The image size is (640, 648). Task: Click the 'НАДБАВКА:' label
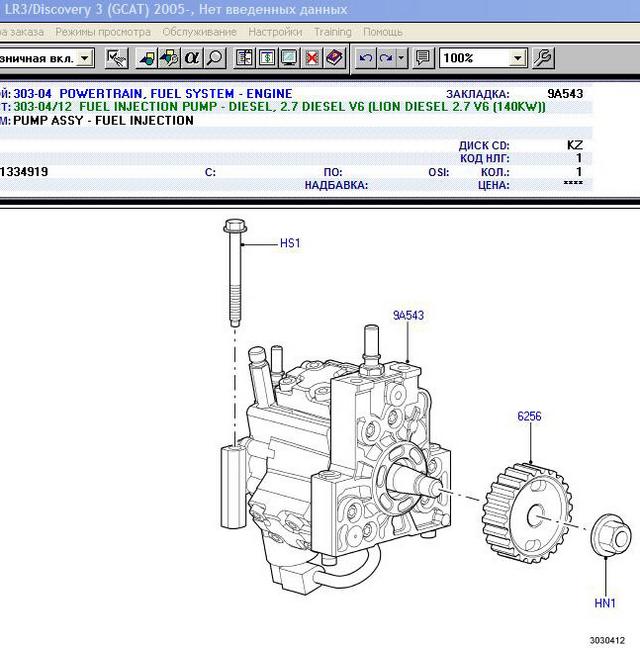coord(336,185)
